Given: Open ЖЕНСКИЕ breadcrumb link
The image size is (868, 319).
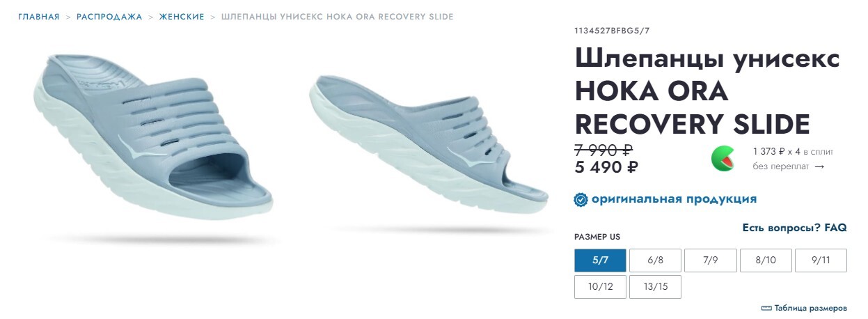Looking at the screenshot, I should (182, 17).
